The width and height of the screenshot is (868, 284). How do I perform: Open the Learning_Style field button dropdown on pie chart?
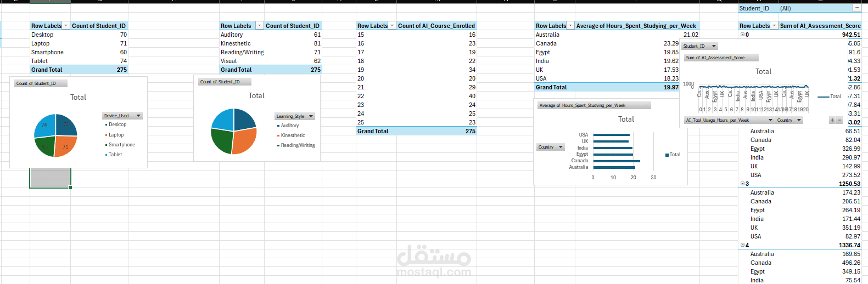click(x=295, y=116)
